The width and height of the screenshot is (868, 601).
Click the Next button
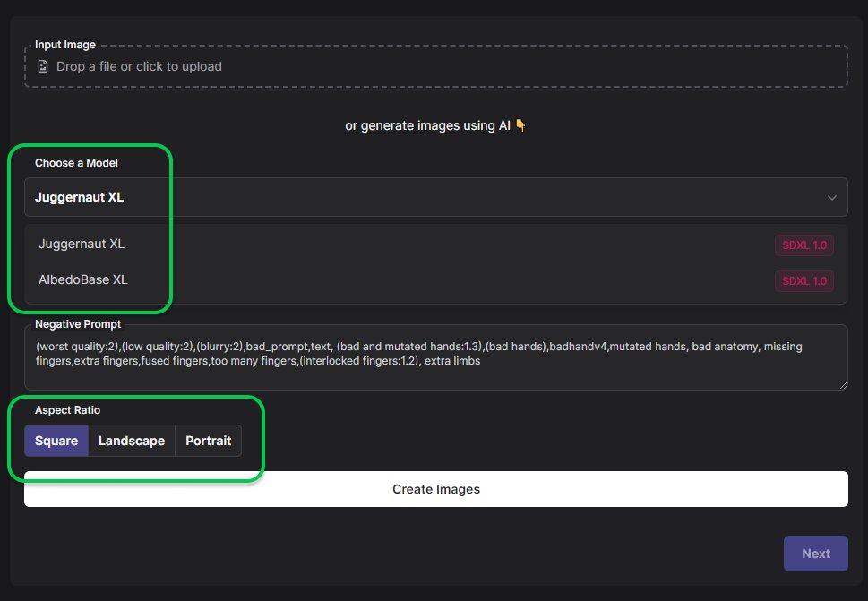click(x=815, y=554)
